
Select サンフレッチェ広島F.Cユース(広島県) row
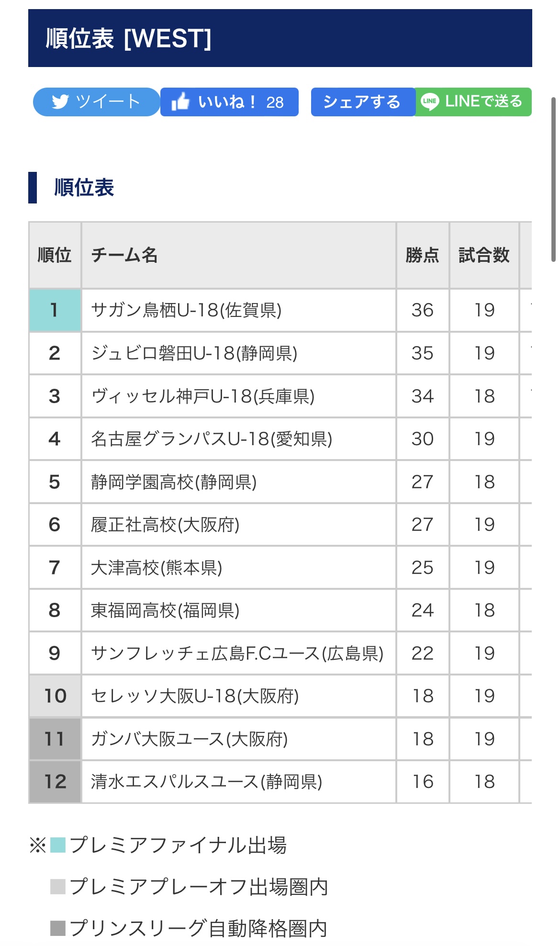237,653
